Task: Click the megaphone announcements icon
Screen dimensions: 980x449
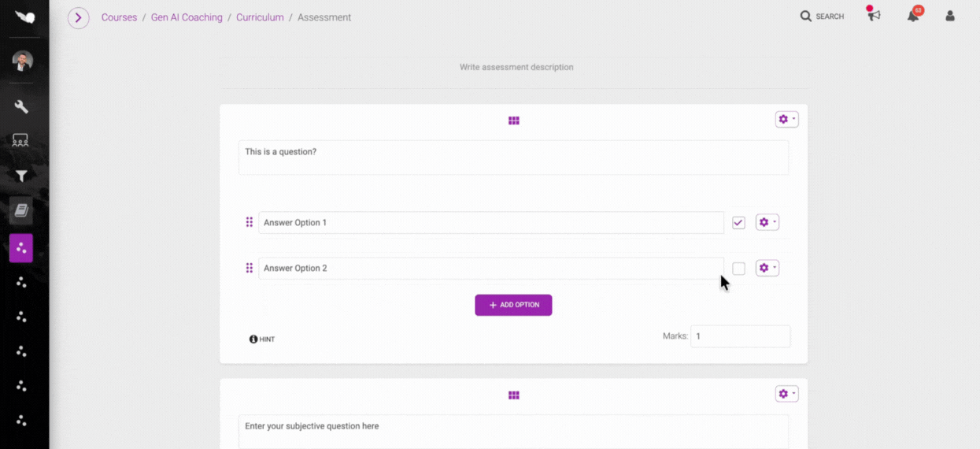Action: pyautogui.click(x=874, y=16)
